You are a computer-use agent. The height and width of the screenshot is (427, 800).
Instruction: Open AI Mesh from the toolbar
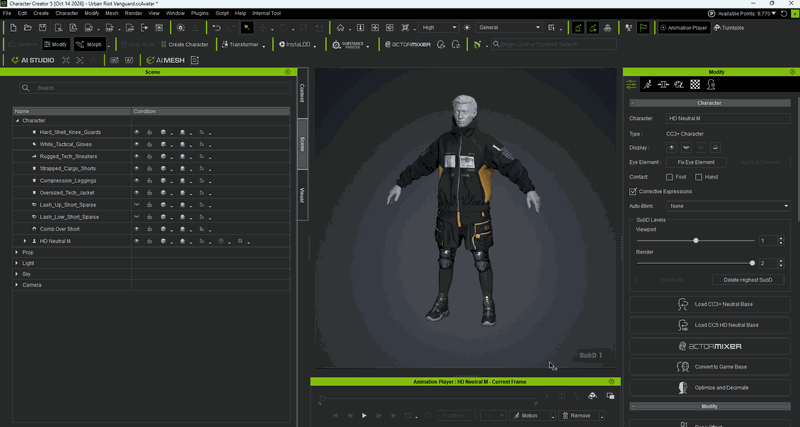tap(166, 60)
